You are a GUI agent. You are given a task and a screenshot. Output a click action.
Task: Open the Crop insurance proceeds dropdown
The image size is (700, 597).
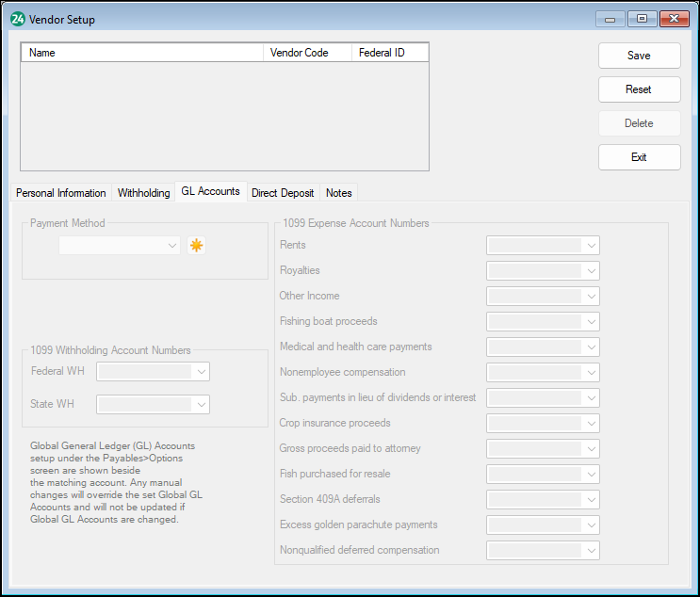click(x=543, y=424)
